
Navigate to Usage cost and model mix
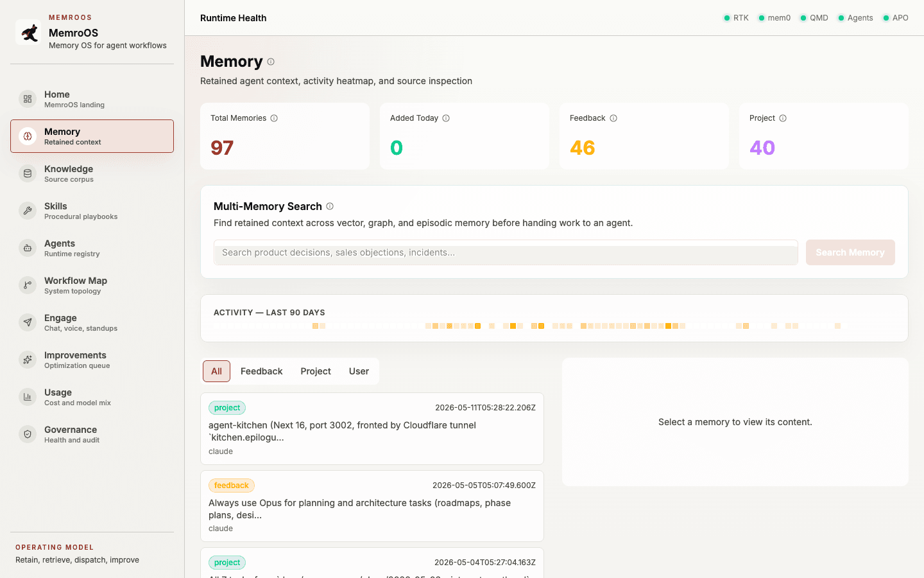tap(92, 397)
